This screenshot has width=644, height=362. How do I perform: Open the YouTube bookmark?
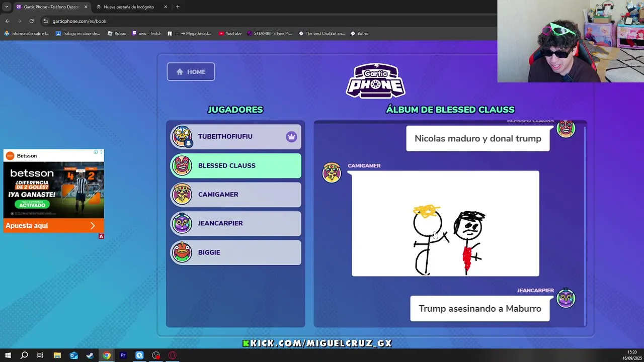(230, 34)
